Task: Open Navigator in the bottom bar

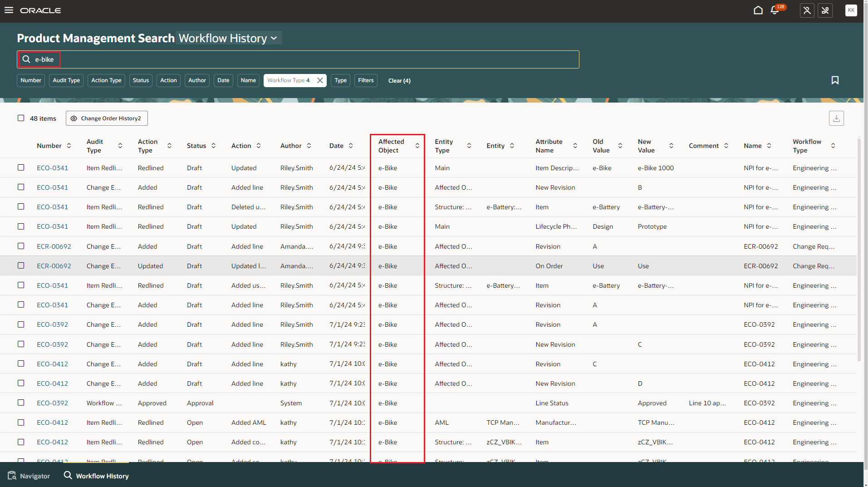Action: click(x=29, y=476)
